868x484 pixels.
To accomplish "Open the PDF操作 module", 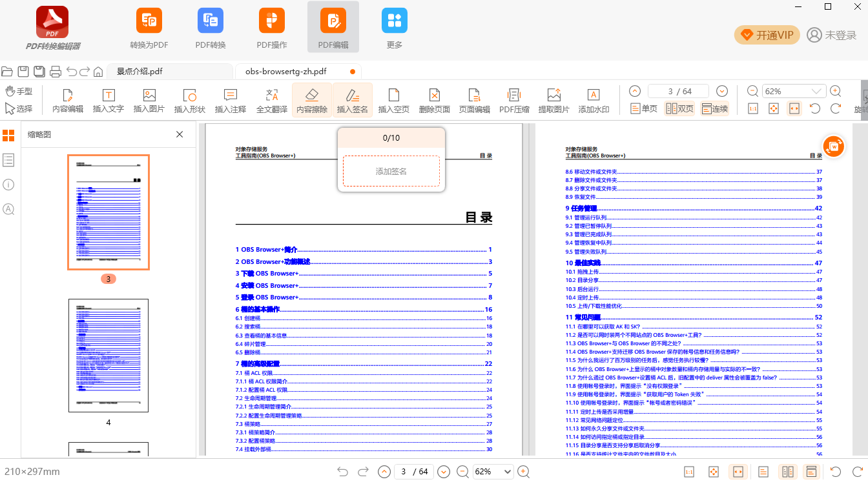I will click(272, 28).
